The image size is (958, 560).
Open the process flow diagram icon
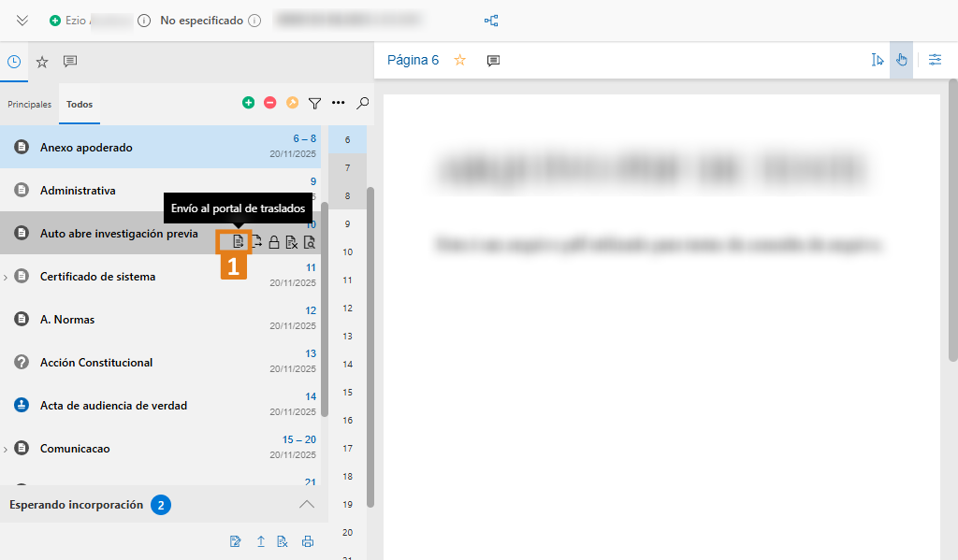[491, 21]
